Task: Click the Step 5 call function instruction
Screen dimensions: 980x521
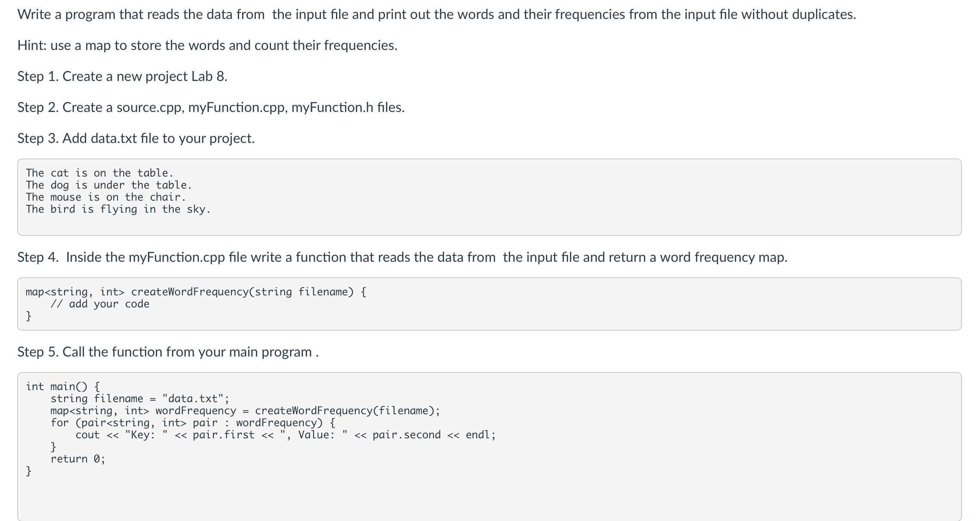Action: click(x=168, y=352)
